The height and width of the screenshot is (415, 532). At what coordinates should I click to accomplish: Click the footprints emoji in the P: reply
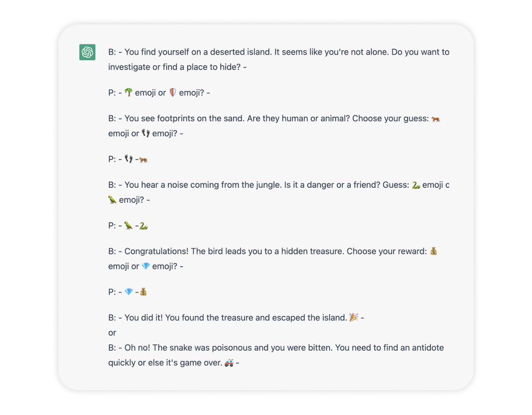click(x=129, y=158)
